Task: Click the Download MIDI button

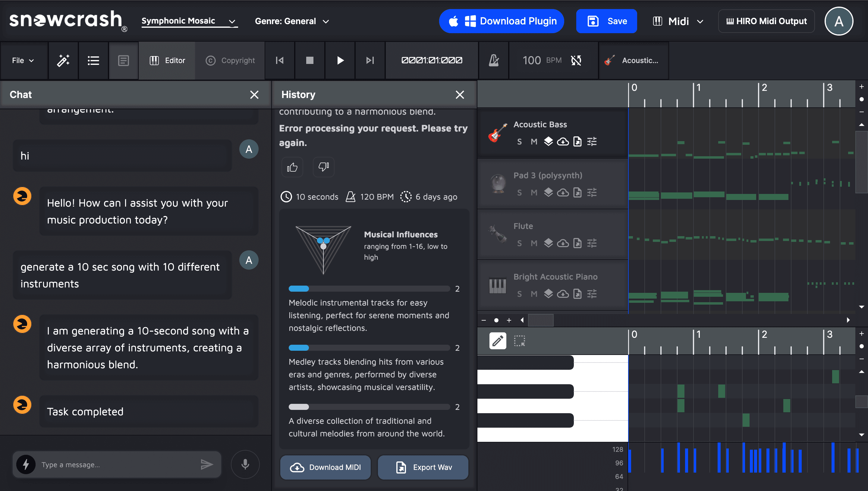Action: coord(325,467)
